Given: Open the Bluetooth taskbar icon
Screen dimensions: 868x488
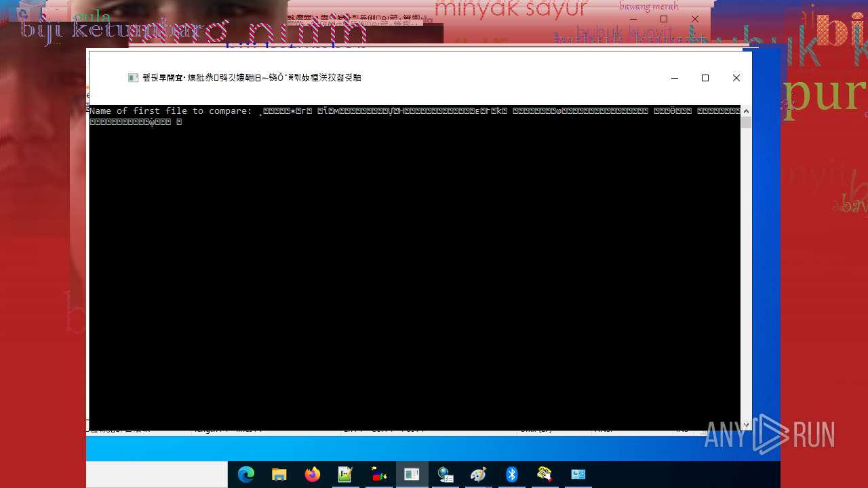Looking at the screenshot, I should (x=511, y=474).
